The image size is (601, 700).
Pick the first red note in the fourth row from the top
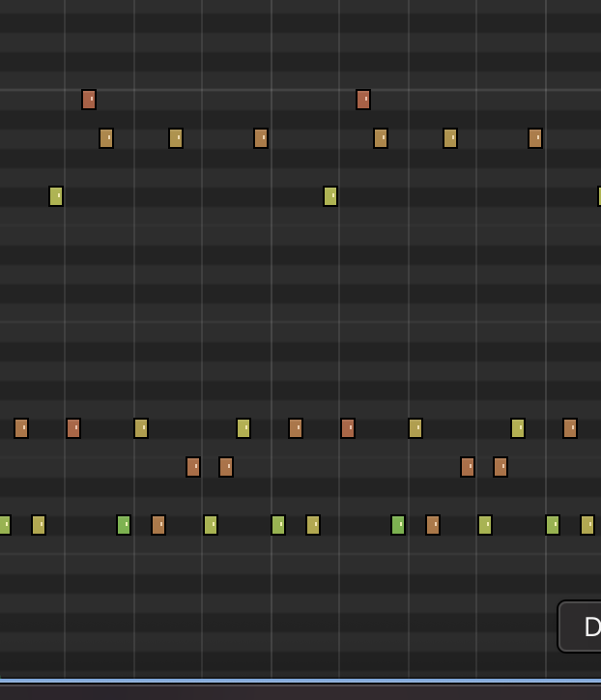point(73,428)
